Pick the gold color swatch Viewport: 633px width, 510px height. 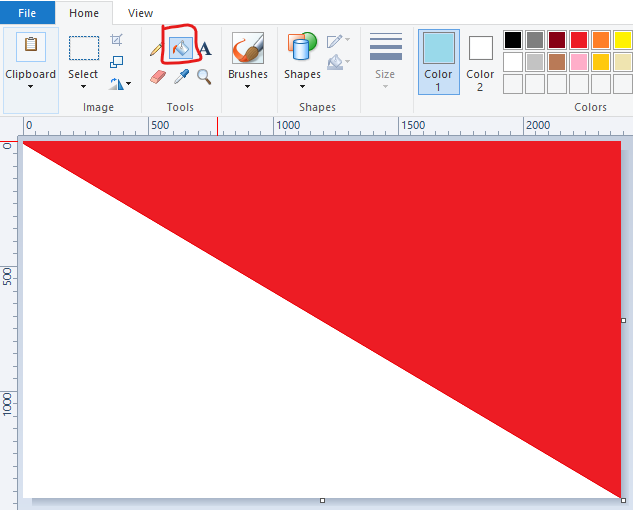601,62
